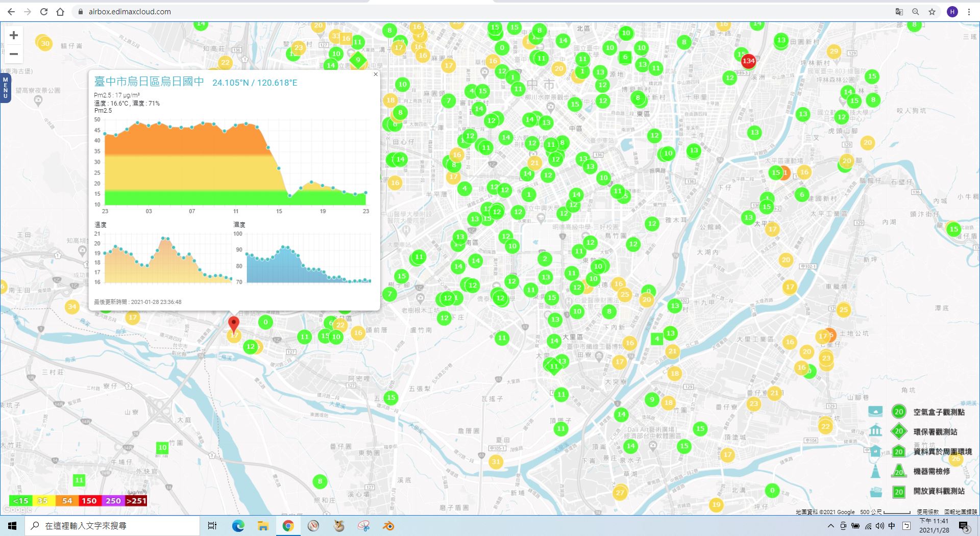This screenshot has width=980, height=536.
Task: Click the teal airbox legend icon
Action: click(875, 411)
